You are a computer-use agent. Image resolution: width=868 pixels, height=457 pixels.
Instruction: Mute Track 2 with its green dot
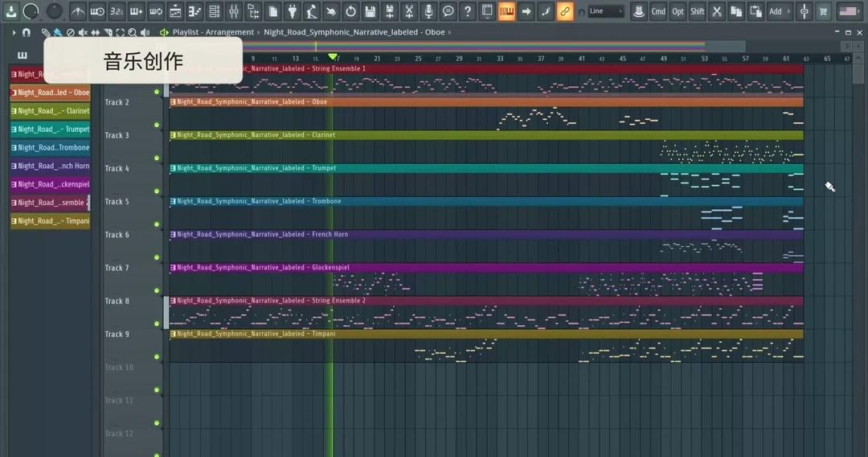coord(157,125)
